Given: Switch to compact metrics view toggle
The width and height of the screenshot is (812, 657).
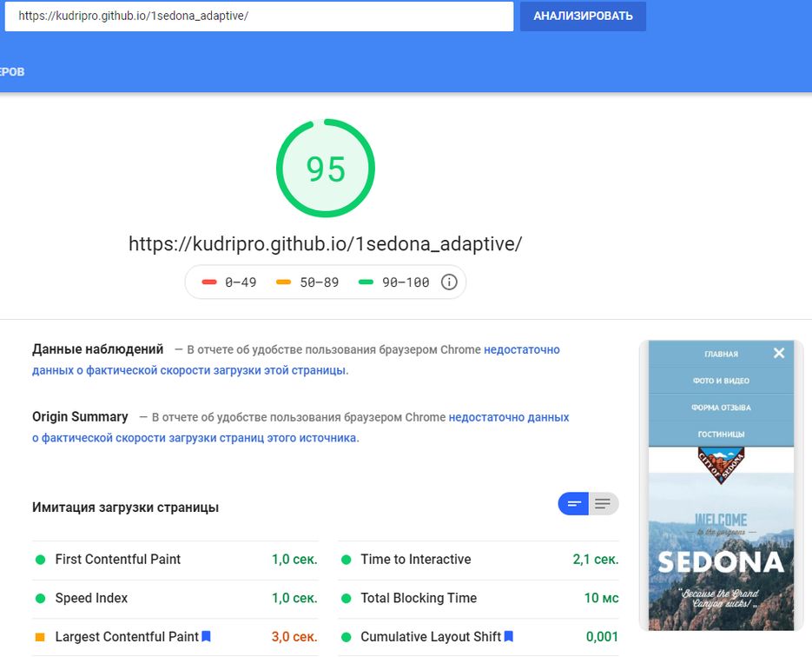Looking at the screenshot, I should 574,504.
